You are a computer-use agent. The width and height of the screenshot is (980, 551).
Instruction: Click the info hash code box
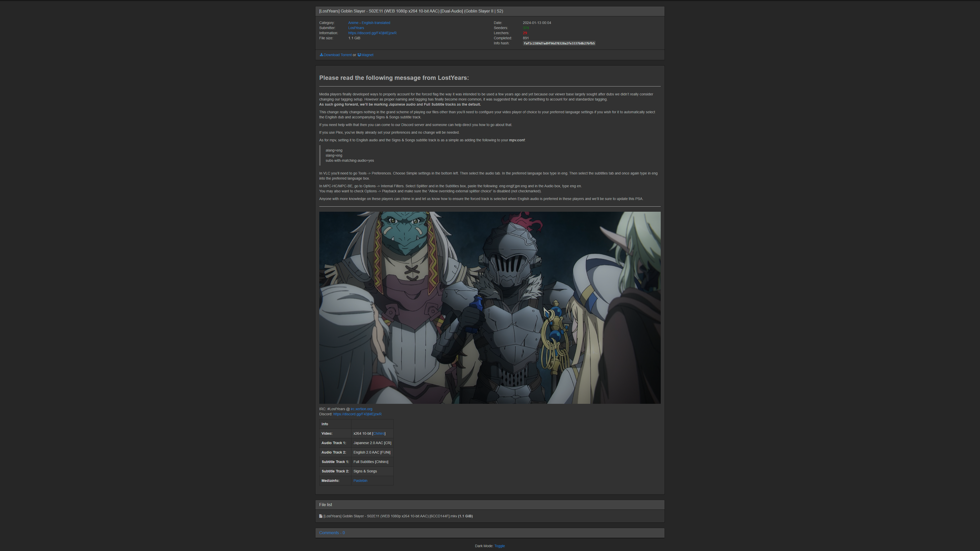[559, 43]
